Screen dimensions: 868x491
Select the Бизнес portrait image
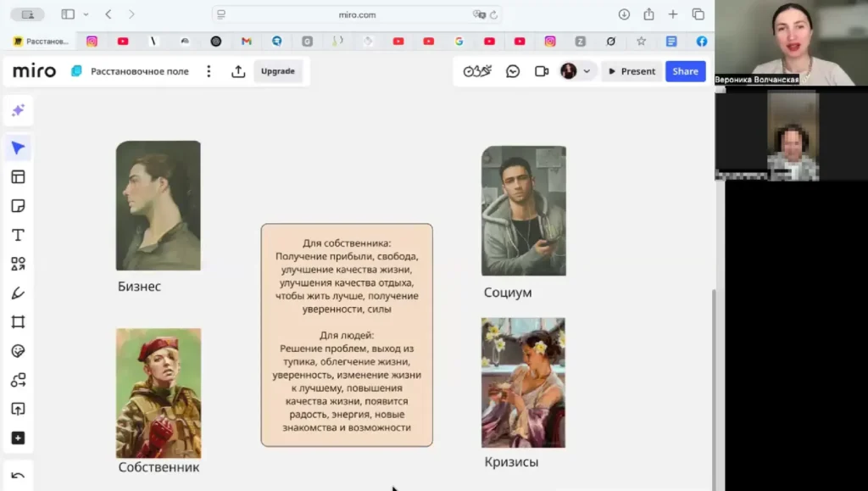159,205
